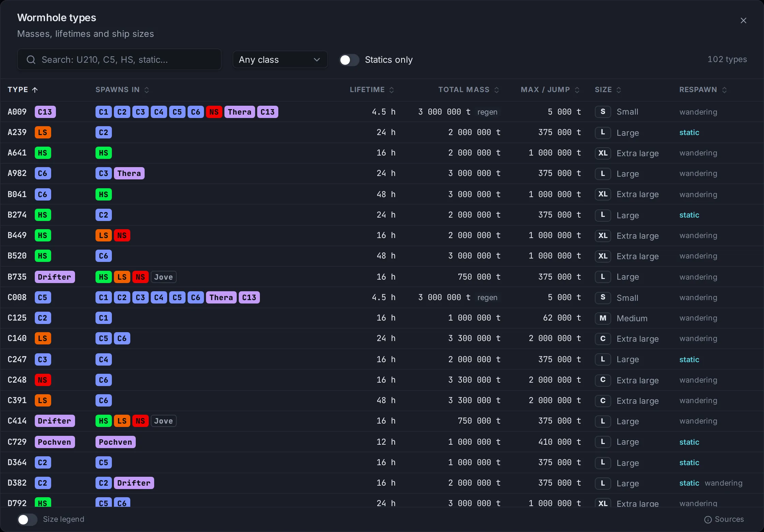Viewport: 764px width, 532px height.
Task: Click the C6 badge next to B041
Action: coord(43,194)
